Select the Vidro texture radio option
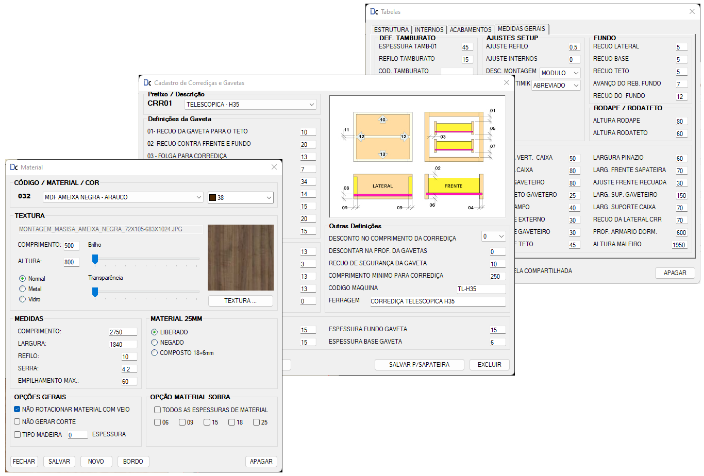The height and width of the screenshot is (476, 704). (22, 299)
